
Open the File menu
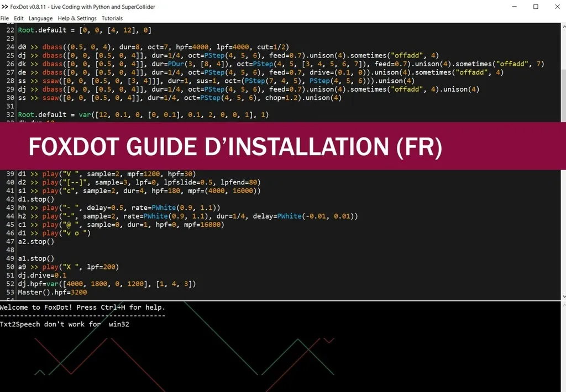[5, 18]
